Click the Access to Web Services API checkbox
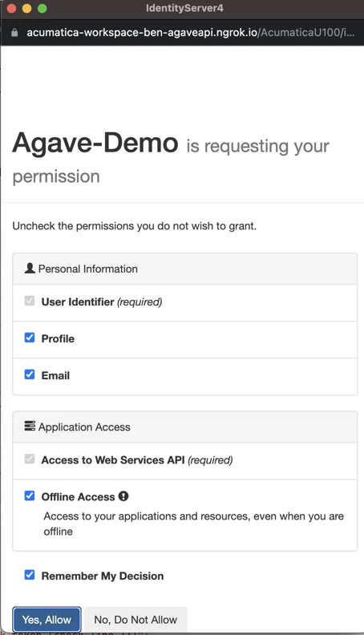The width and height of the screenshot is (364, 635). (30, 459)
